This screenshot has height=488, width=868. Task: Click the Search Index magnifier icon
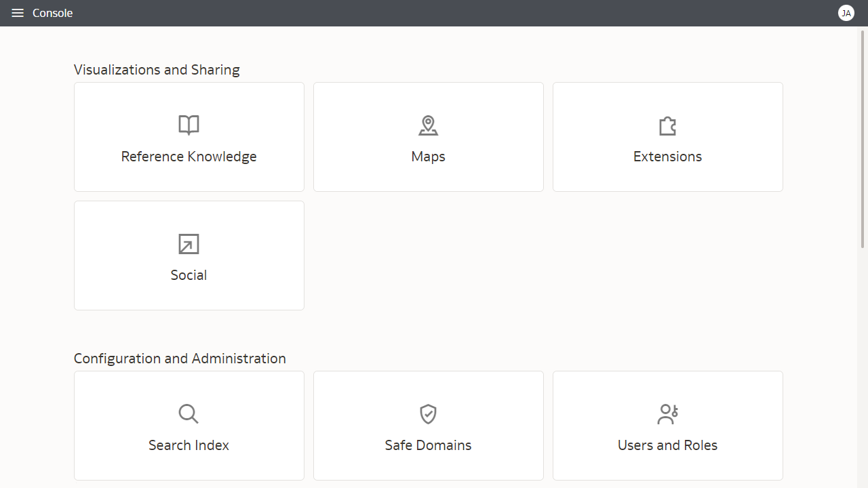click(189, 413)
